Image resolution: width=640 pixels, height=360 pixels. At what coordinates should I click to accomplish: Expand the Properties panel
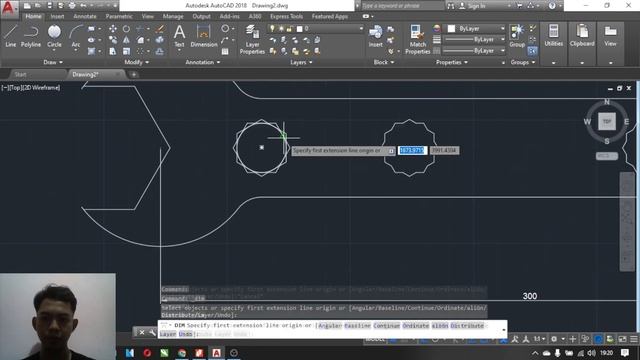pos(452,62)
